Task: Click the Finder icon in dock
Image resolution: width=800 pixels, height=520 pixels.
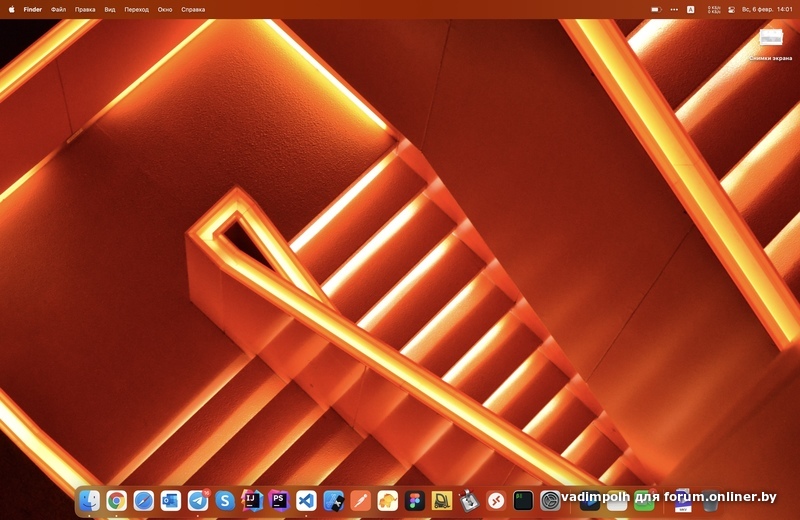Action: [x=90, y=500]
